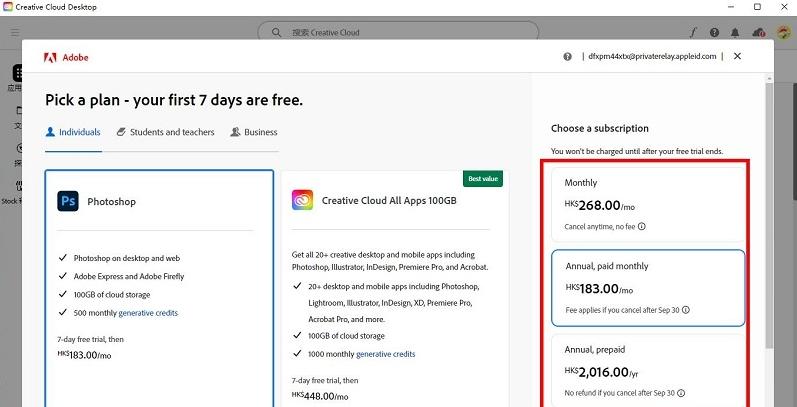Select Annual, paid monthly HK$183.00 option
This screenshot has width=797, height=407.
tap(648, 288)
